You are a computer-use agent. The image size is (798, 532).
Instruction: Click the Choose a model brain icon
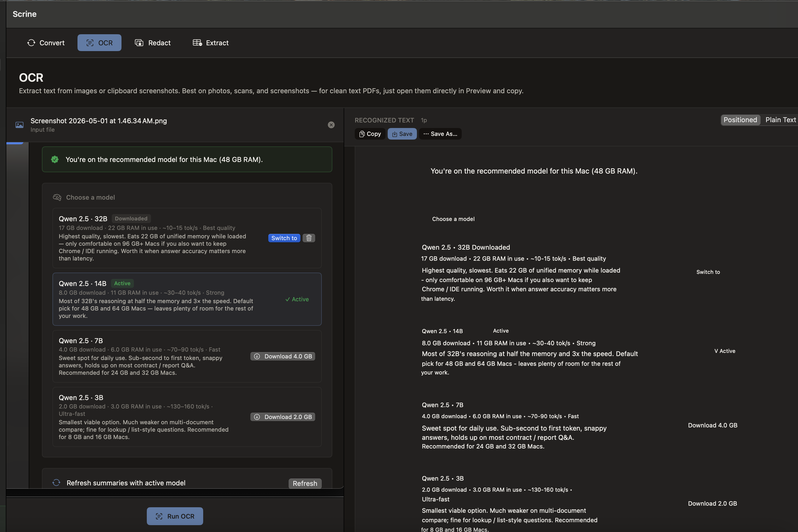(x=57, y=198)
